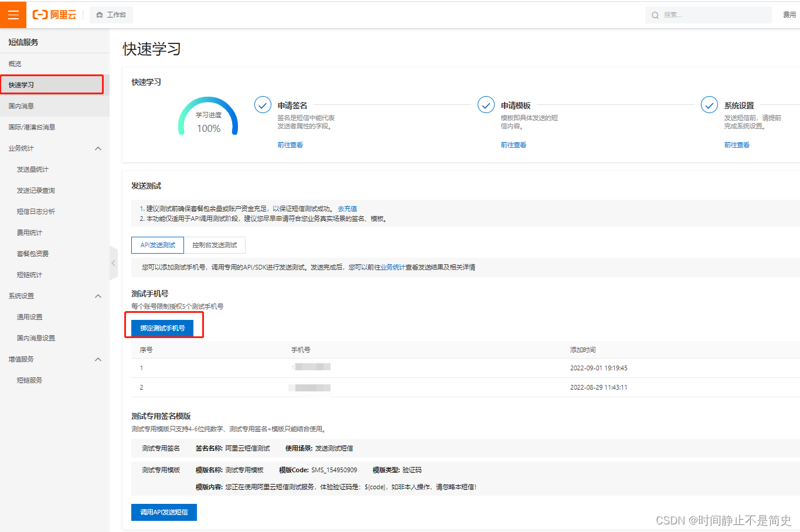The width and height of the screenshot is (800, 532).
Task: Collapse the 业务统计 sidebar group
Action: click(98, 148)
